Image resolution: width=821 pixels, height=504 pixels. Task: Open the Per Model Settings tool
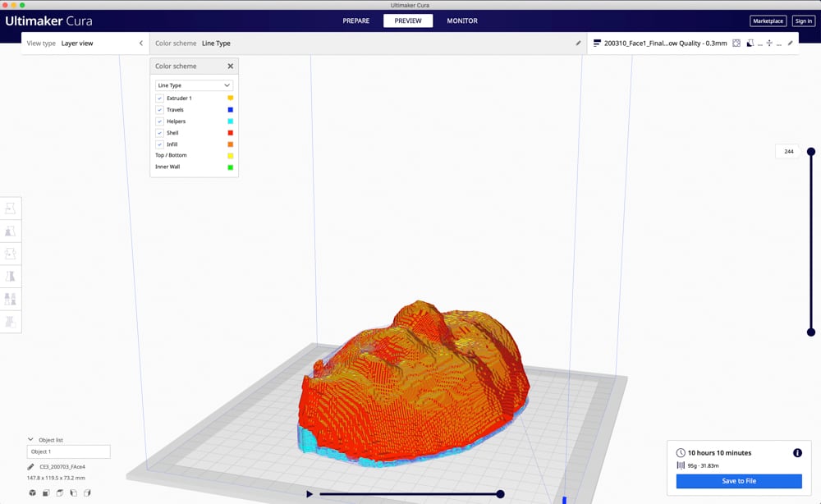point(11,300)
